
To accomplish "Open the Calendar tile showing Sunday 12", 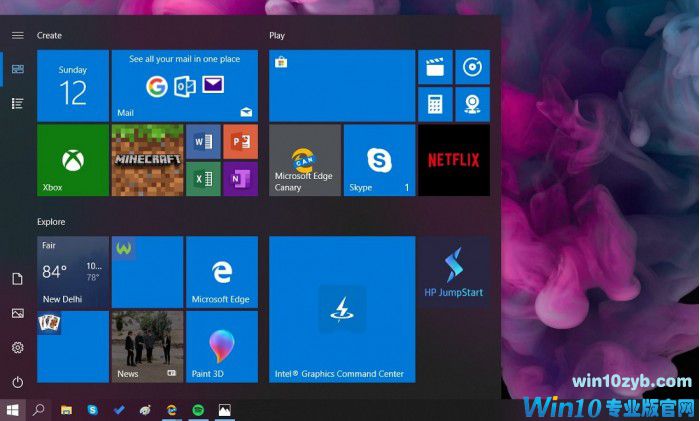I will [73, 86].
